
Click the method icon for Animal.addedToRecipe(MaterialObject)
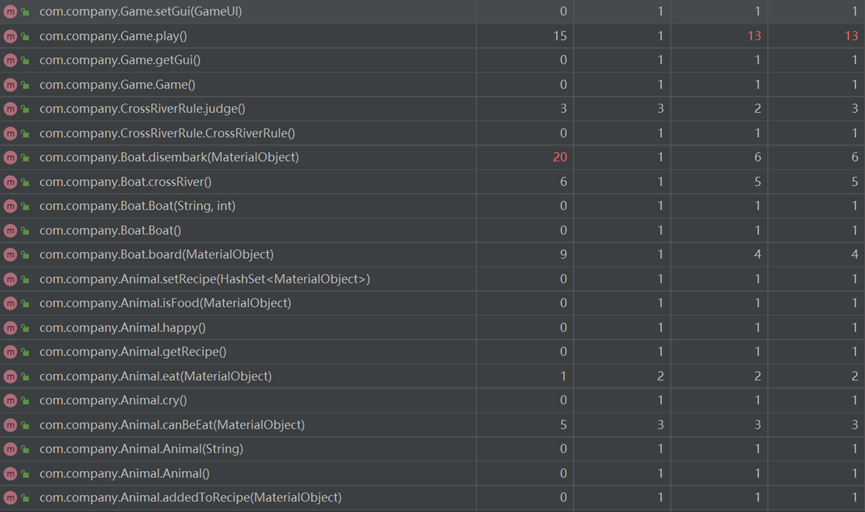10,498
